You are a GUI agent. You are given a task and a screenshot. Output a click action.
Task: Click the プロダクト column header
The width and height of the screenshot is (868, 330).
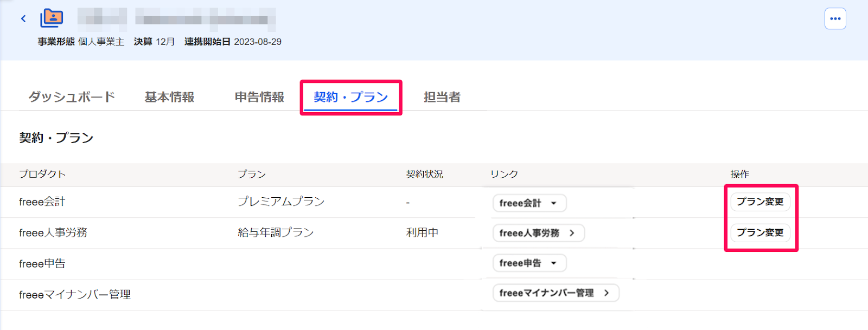click(42, 174)
